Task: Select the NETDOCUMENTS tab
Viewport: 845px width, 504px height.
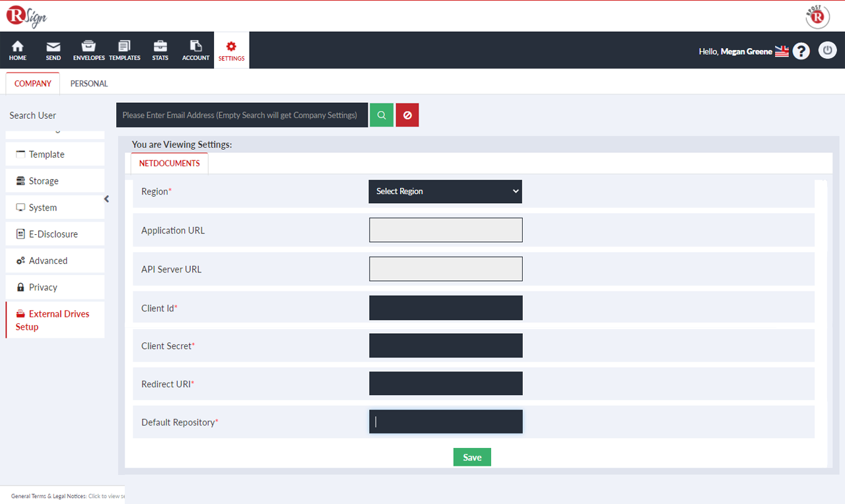Action: 169,163
